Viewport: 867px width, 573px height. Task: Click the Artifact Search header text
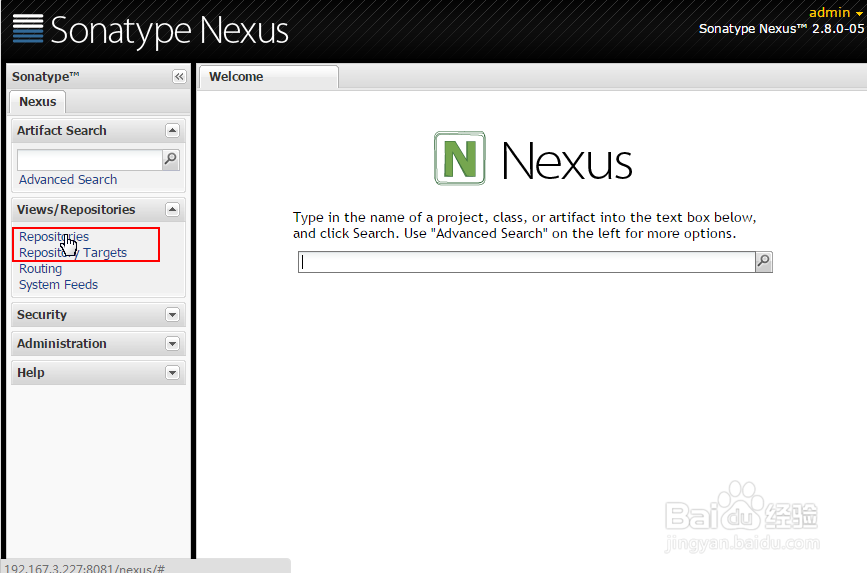pyautogui.click(x=61, y=131)
